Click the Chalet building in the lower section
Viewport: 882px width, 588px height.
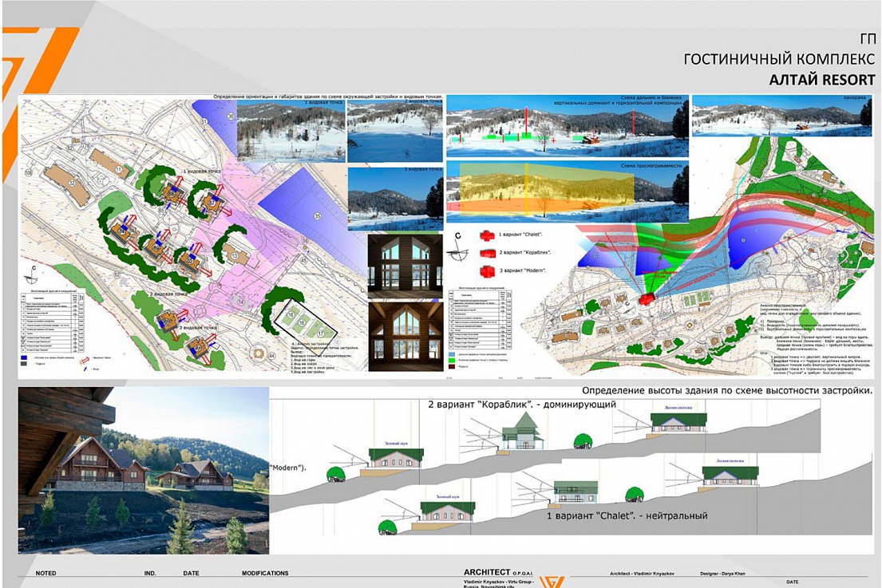pos(575,493)
